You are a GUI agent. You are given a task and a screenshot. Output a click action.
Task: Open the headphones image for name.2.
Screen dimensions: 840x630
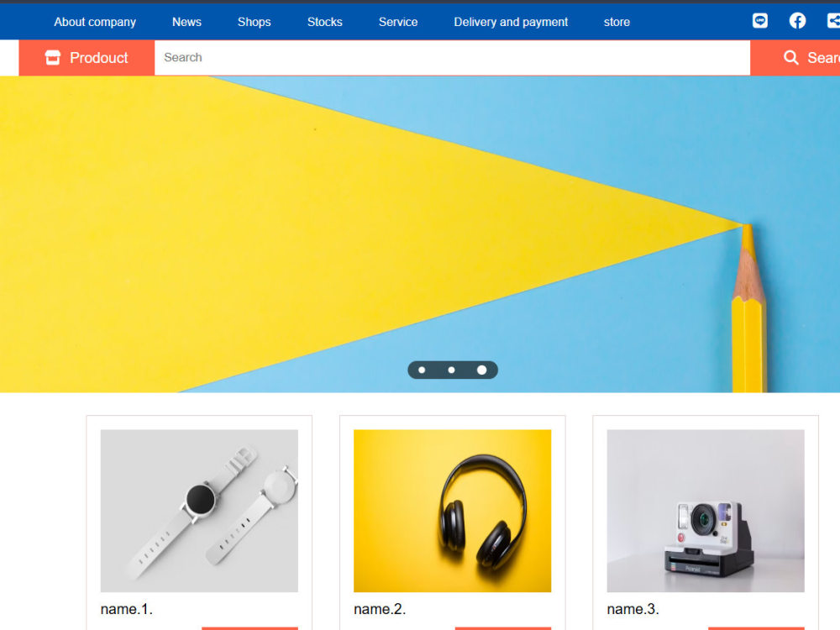(x=452, y=511)
